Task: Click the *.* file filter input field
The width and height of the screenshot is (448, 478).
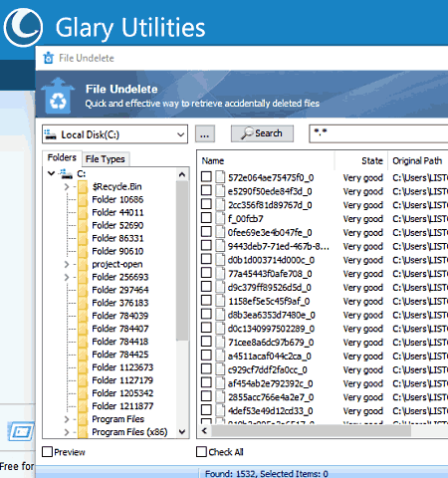Action: click(x=378, y=133)
